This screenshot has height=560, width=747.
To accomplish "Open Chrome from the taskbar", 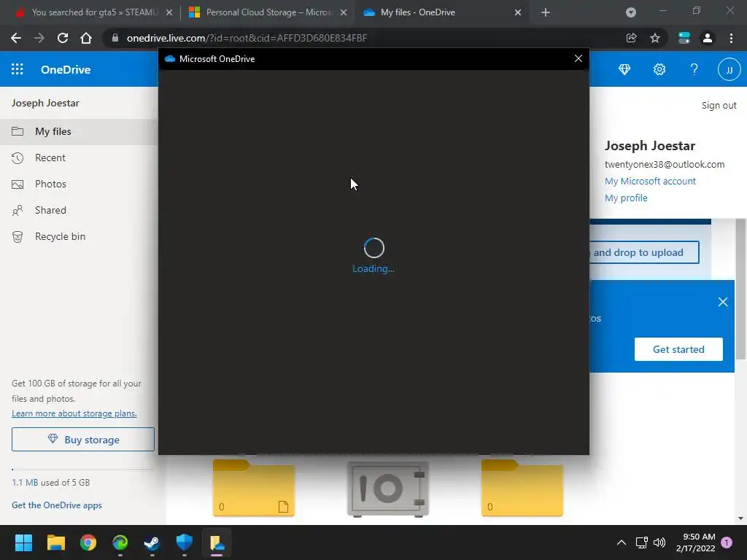I will pyautogui.click(x=88, y=542).
